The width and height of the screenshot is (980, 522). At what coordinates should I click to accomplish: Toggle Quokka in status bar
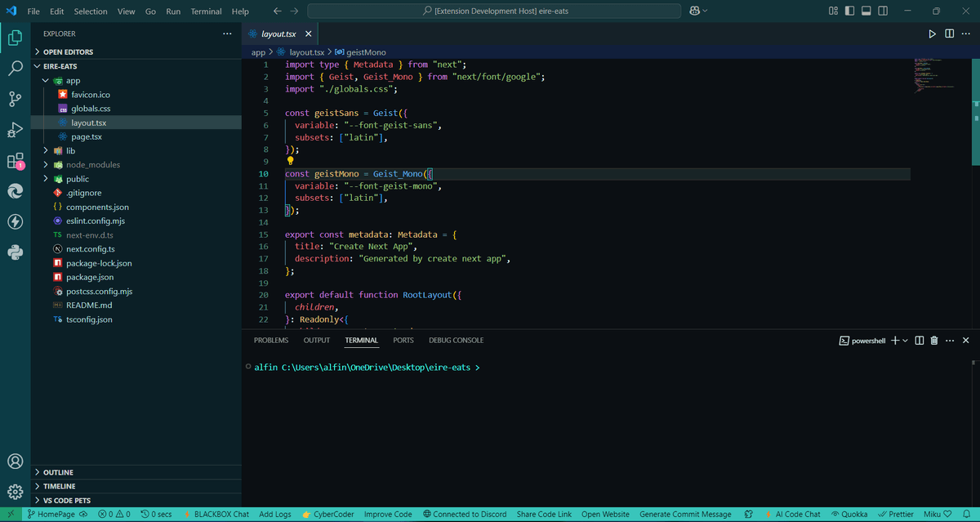pos(849,515)
